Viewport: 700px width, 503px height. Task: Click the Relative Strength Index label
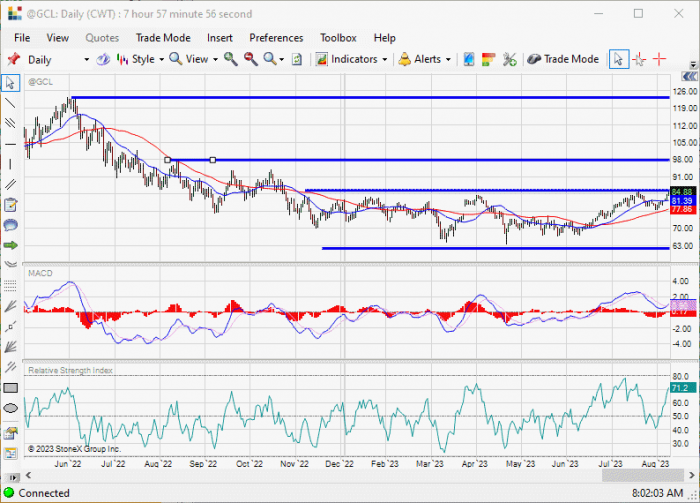pyautogui.click(x=71, y=370)
